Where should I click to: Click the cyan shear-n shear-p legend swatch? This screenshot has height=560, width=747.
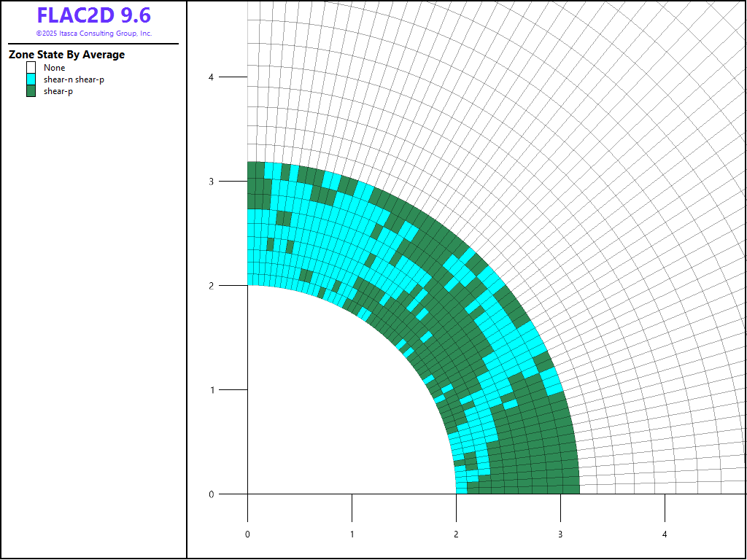[31, 79]
